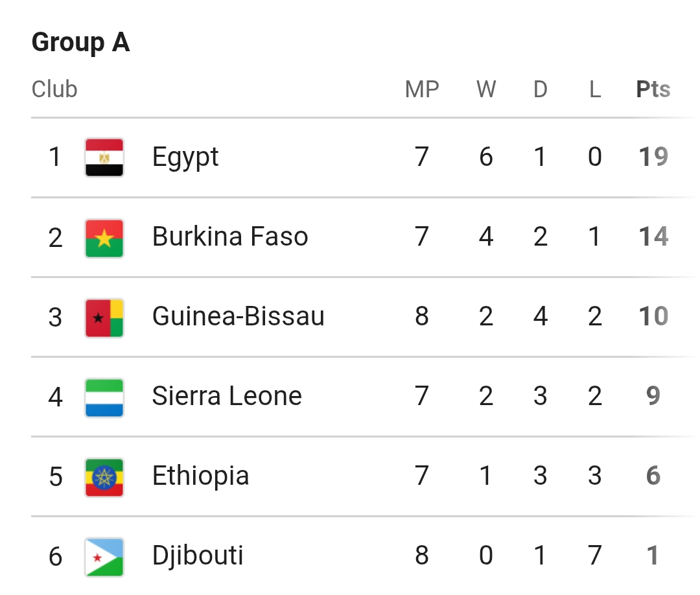This screenshot has height=595, width=700.
Task: Open the Egypt team link
Action: point(185,157)
